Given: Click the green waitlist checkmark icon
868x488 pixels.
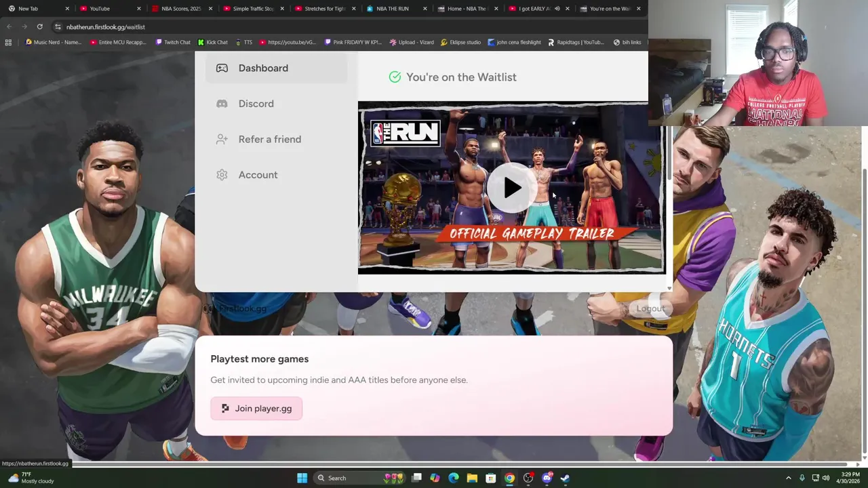Looking at the screenshot, I should [395, 77].
